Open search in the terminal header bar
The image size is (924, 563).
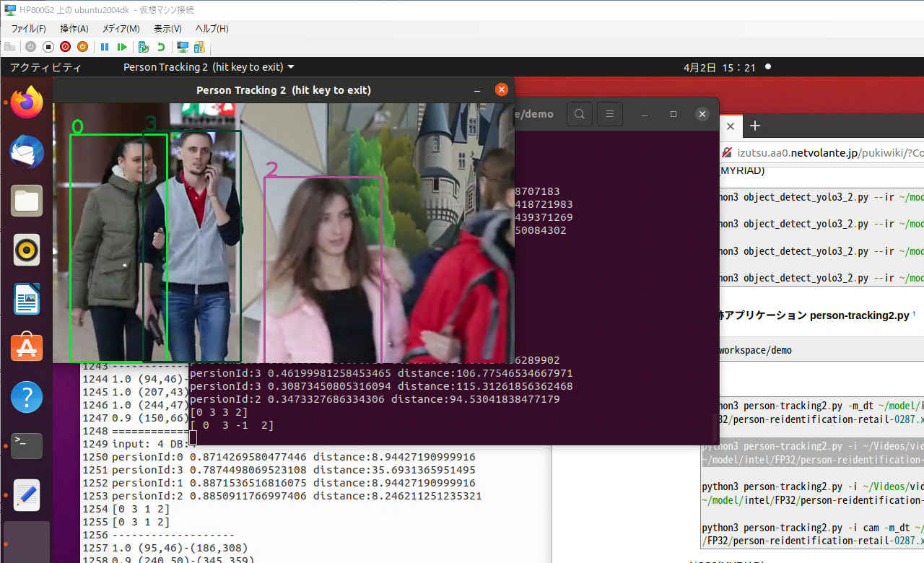[x=580, y=114]
